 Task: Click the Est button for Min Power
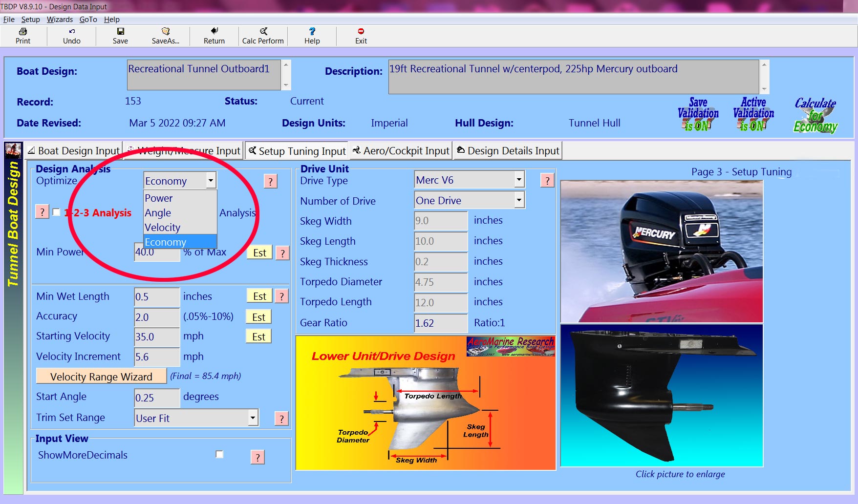tap(259, 253)
